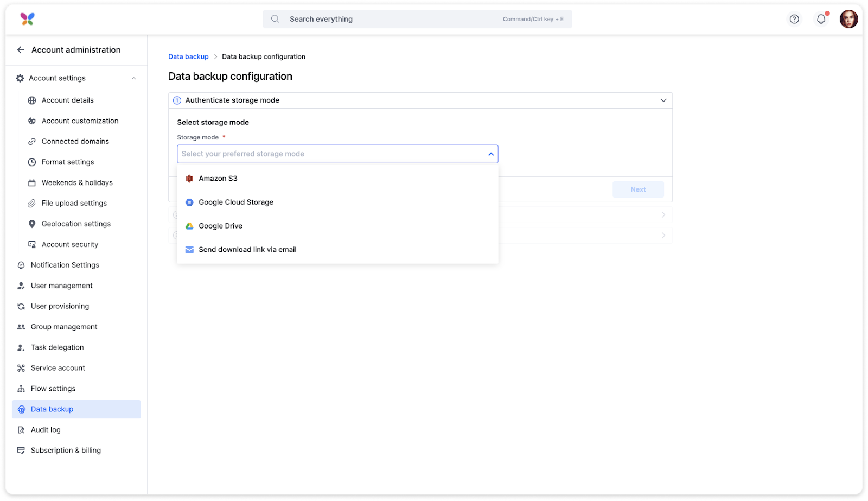
Task: Click the Account settings gear icon
Action: click(x=20, y=78)
